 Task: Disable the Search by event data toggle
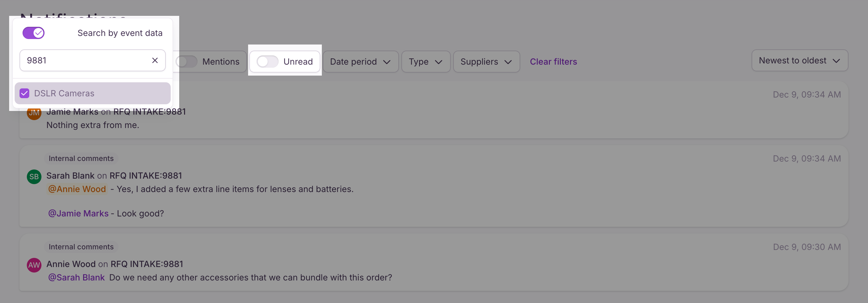(x=33, y=33)
